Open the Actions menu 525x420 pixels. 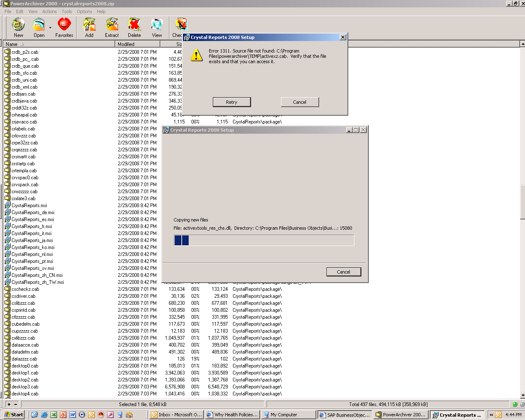pos(50,11)
